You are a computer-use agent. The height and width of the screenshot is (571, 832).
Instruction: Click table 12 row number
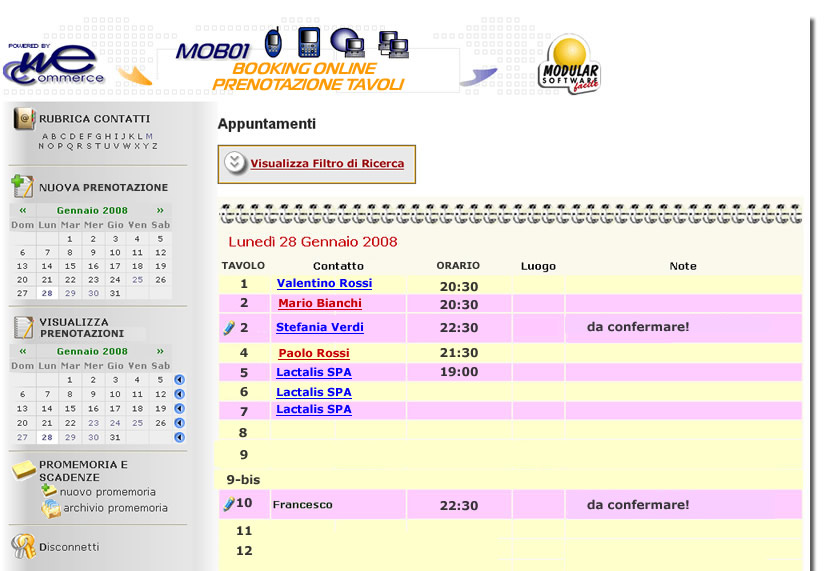point(244,551)
